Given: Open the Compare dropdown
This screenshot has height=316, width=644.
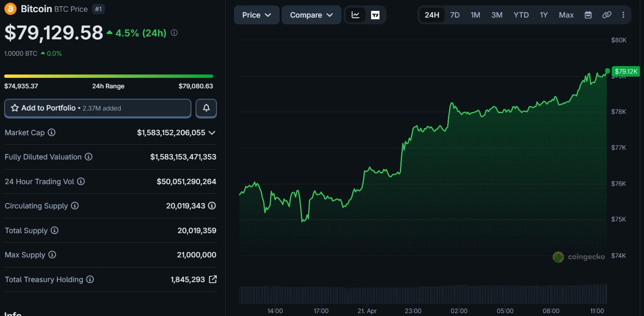Looking at the screenshot, I should (x=311, y=15).
